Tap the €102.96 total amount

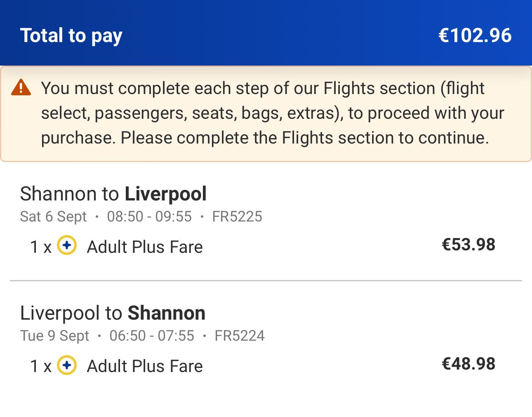pos(475,35)
